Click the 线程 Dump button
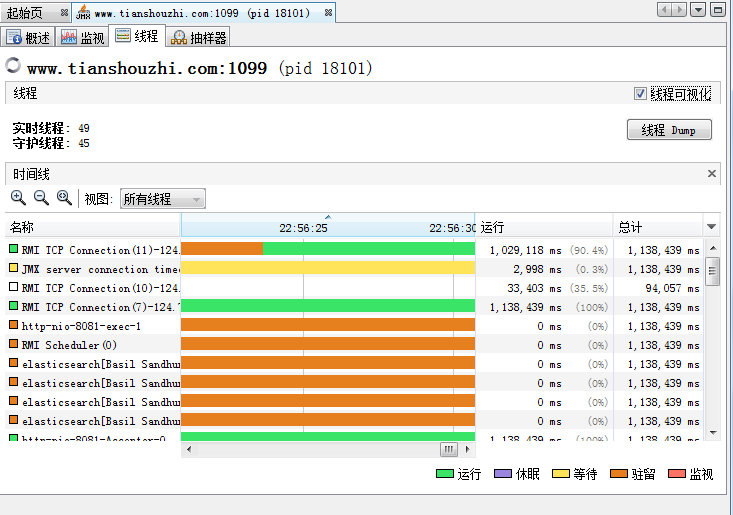 coord(668,130)
